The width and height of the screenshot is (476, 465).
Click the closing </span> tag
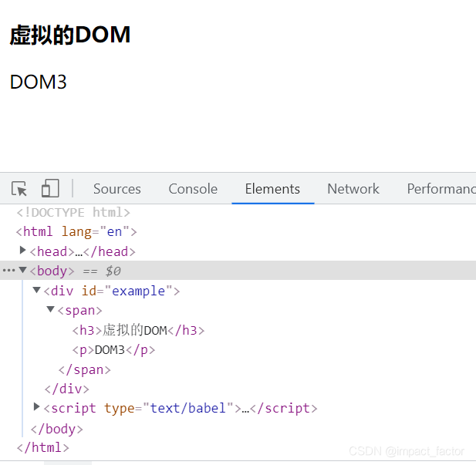[x=85, y=369]
